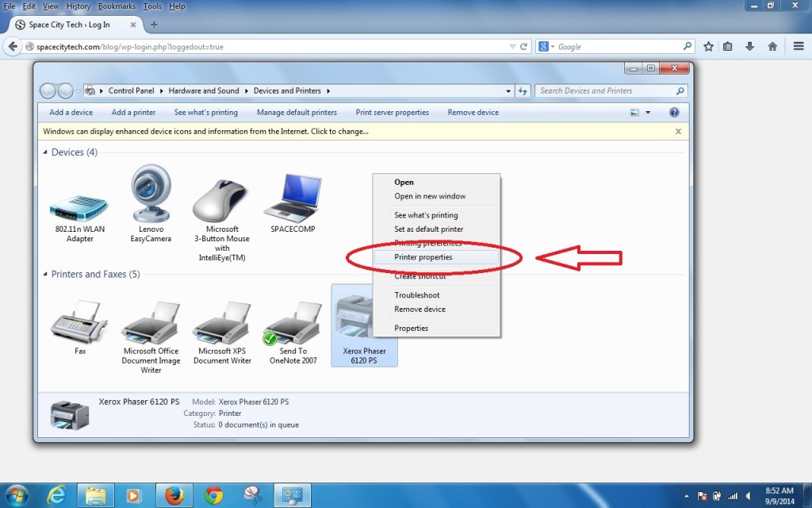Click Print server properties
The width and height of the screenshot is (812, 508).
click(392, 113)
